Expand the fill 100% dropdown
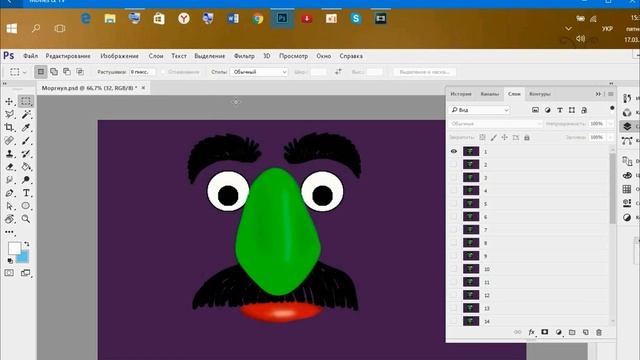Screen dimensions: 640x360 (x=611, y=138)
